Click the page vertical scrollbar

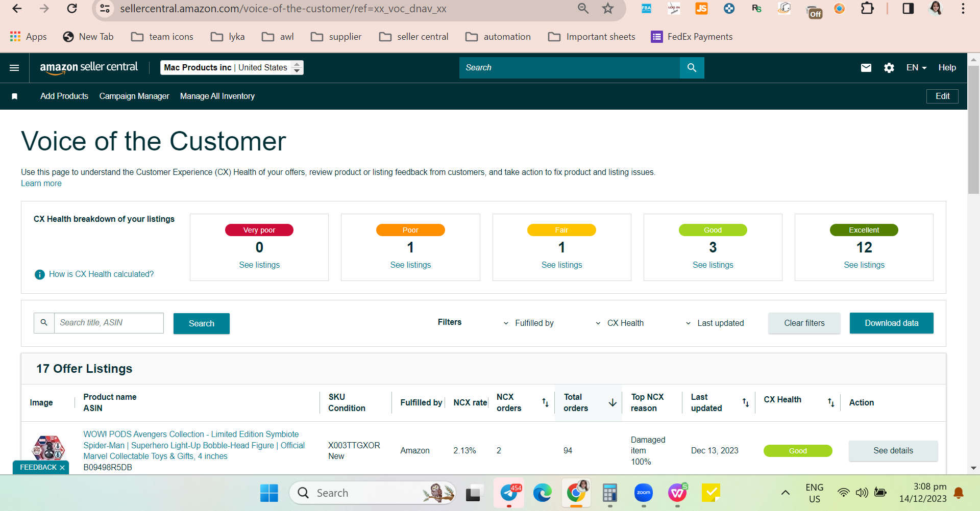tap(973, 130)
